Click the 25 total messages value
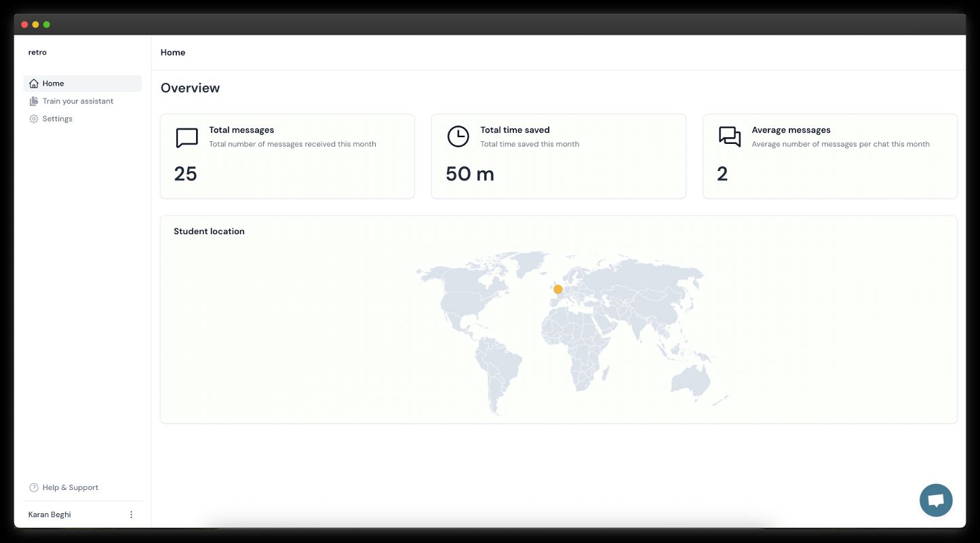980x543 pixels. click(x=185, y=174)
